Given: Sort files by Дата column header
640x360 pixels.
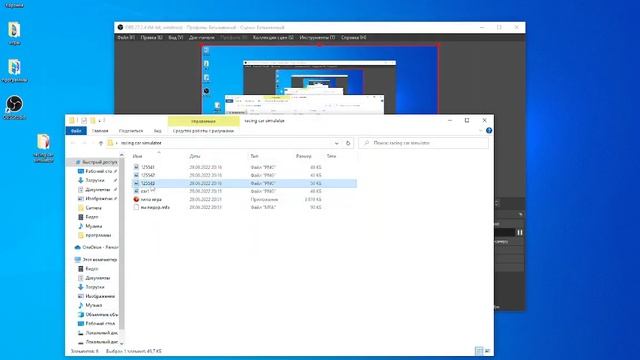Looking at the screenshot, I should [195, 156].
